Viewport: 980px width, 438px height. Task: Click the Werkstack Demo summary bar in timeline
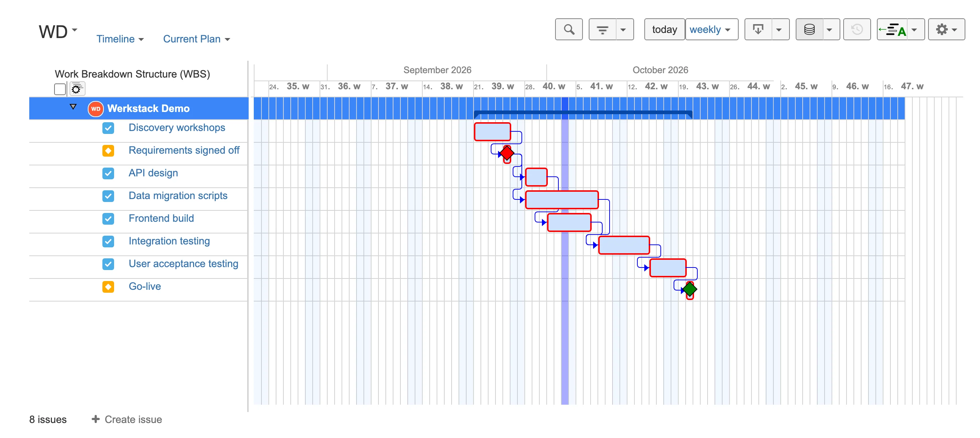tap(583, 114)
